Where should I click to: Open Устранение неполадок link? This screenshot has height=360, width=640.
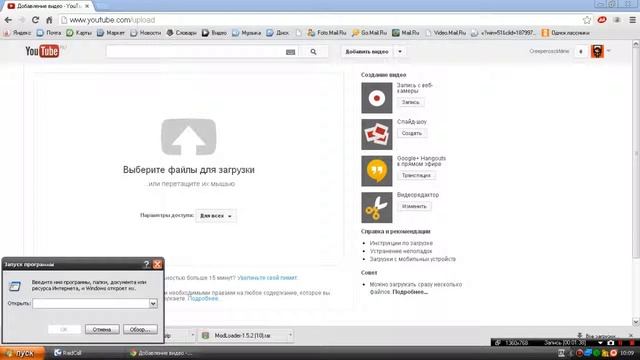coord(401,251)
